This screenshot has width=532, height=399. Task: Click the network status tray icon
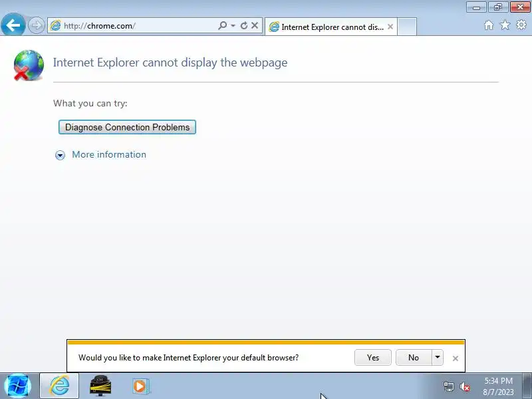click(x=448, y=386)
